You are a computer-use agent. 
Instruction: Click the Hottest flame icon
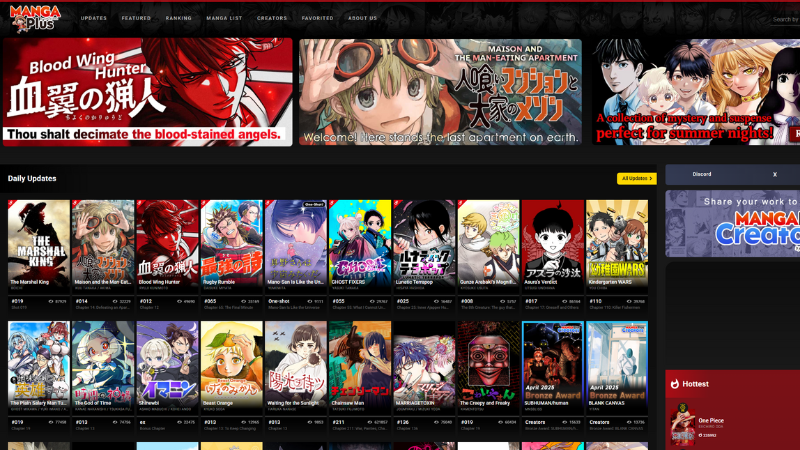(x=674, y=384)
